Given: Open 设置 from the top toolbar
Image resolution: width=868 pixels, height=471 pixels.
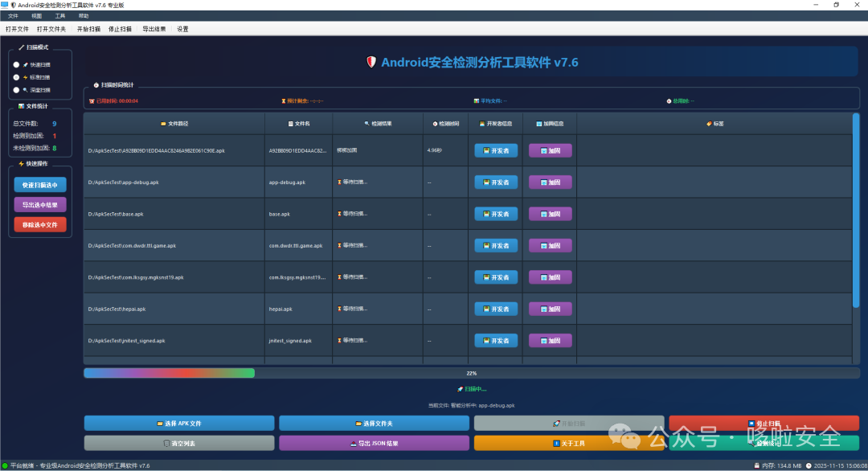Looking at the screenshot, I should tap(182, 29).
